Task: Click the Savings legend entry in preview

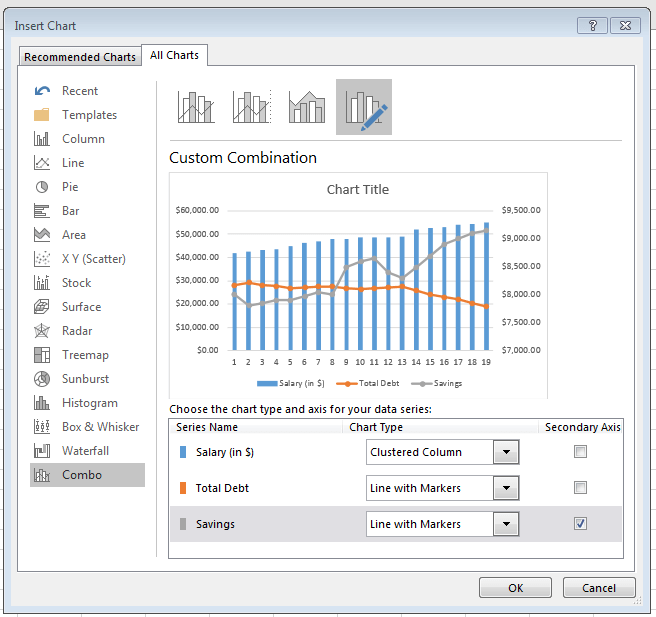Action: [437, 384]
